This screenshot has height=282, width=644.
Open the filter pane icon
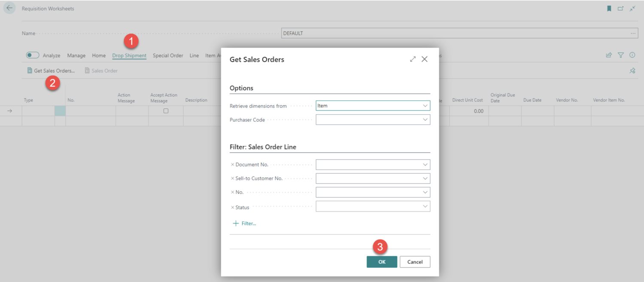click(x=621, y=55)
